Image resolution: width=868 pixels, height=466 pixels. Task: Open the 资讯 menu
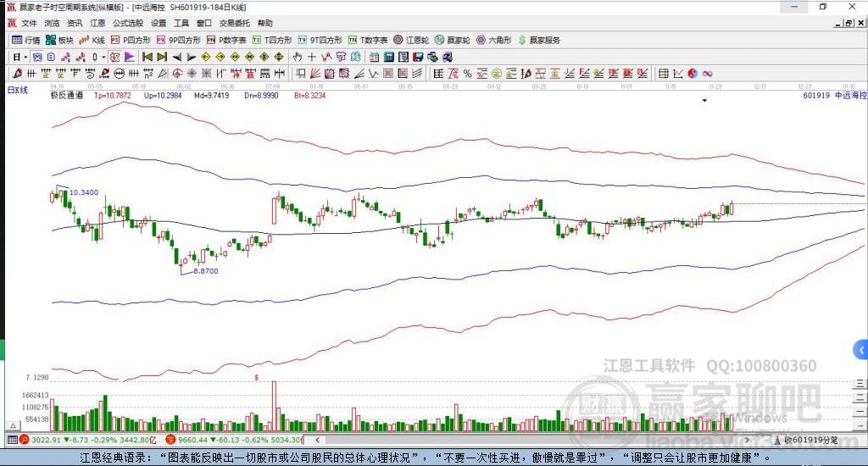point(75,23)
